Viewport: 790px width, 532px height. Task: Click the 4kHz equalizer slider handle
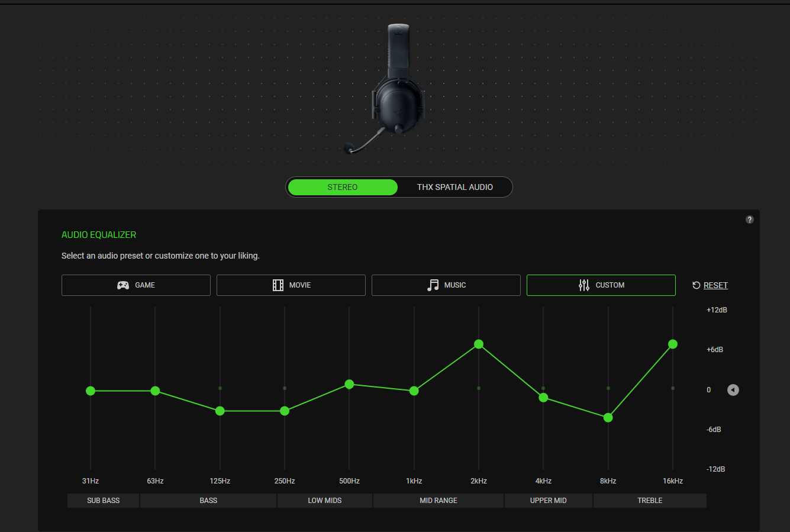pos(543,398)
